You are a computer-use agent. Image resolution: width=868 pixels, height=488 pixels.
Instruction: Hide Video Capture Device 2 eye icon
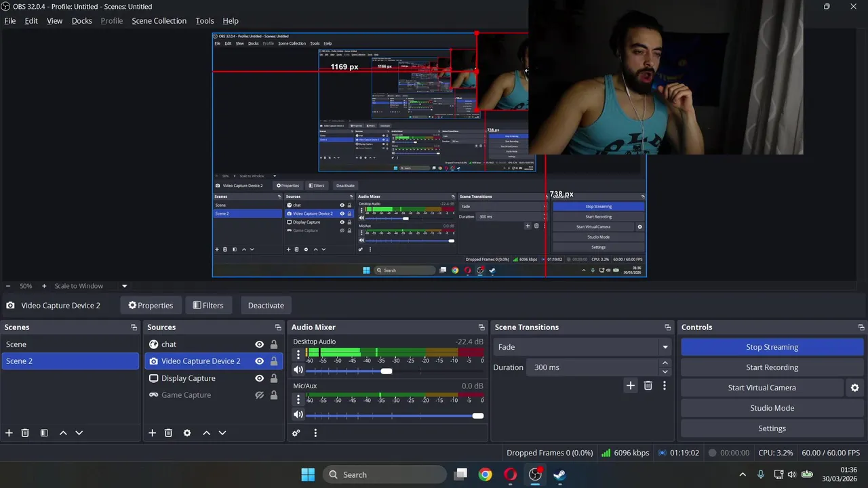pos(259,361)
